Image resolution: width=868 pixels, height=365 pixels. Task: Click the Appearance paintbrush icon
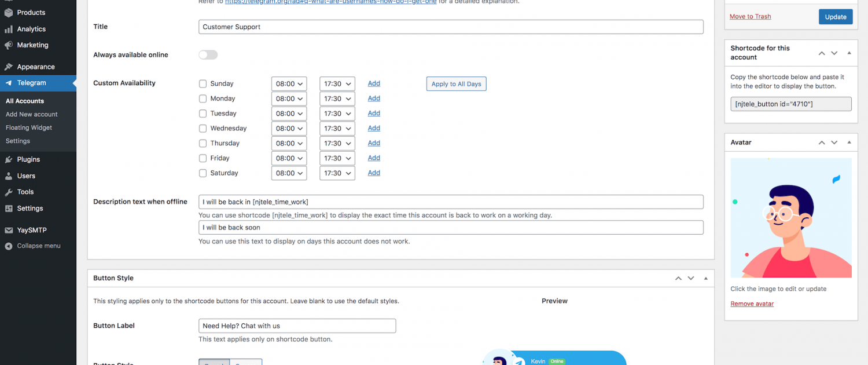(9, 67)
